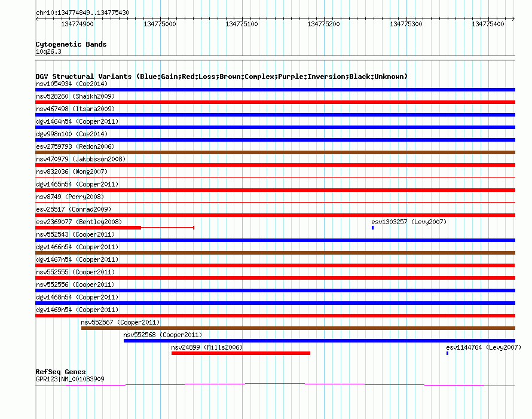
Task: Select the nsv552543 (Cooper2011) label
Action: pyautogui.click(x=75, y=234)
